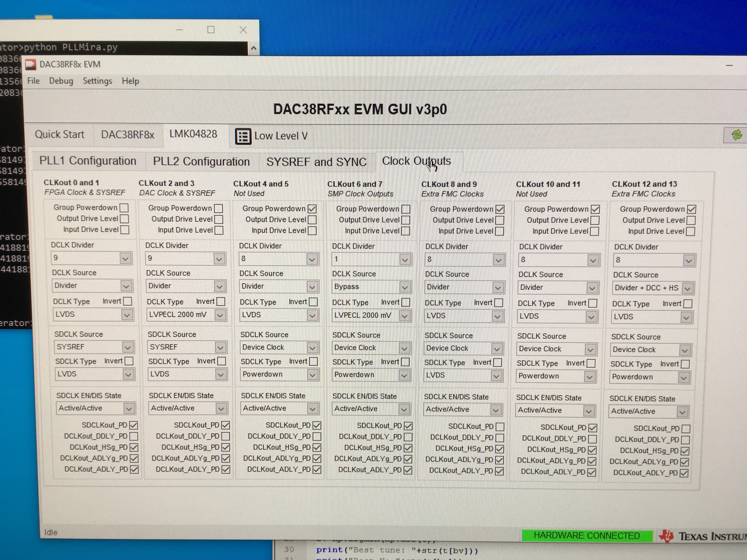Click the 'DAC38RFxx EVM GUI v3p0' title
The width and height of the screenshot is (747, 560).
pos(360,109)
